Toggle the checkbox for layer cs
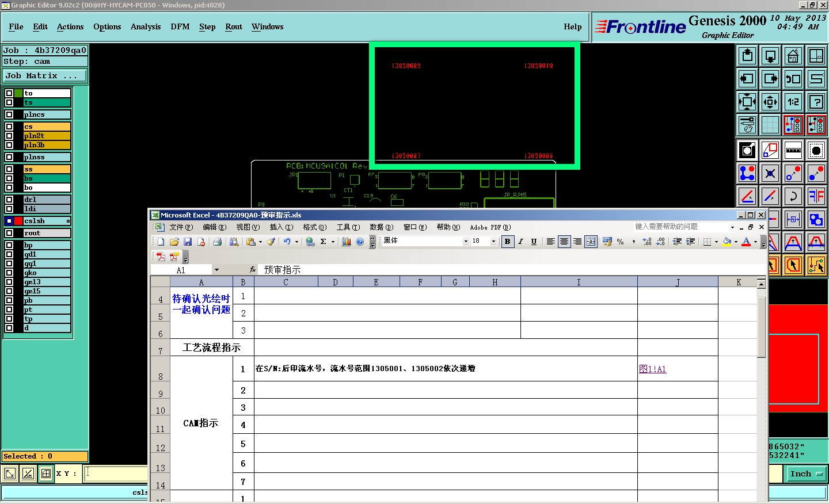This screenshot has width=829, height=504. point(9,127)
